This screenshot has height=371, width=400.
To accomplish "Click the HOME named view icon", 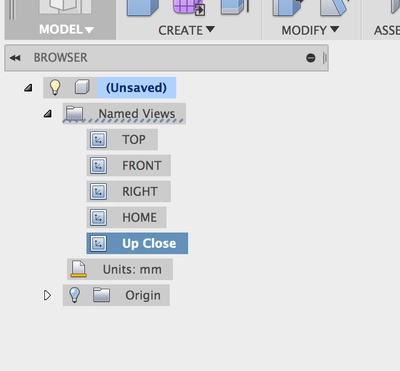I will (98, 217).
